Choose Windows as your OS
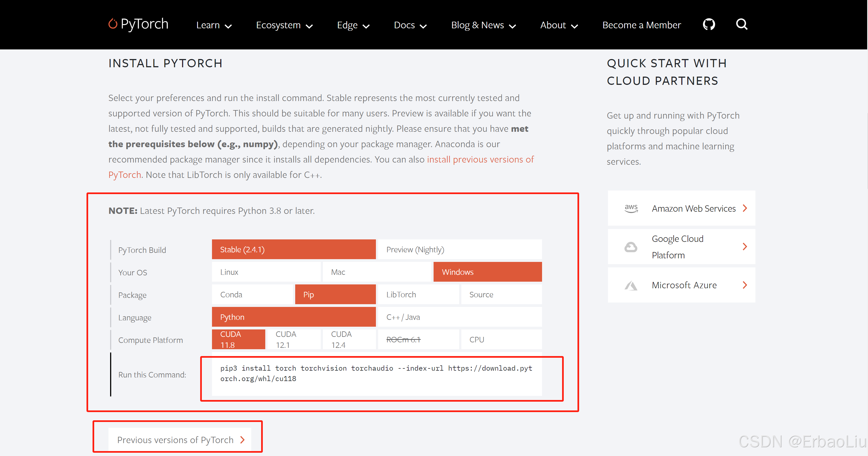Viewport: 868px width, 456px height. coord(488,272)
